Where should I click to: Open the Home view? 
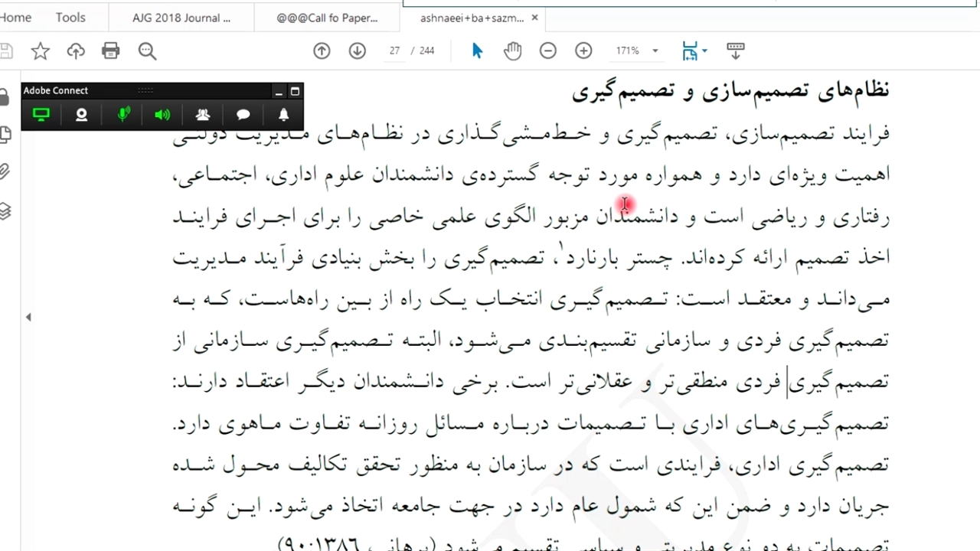pyautogui.click(x=14, y=18)
